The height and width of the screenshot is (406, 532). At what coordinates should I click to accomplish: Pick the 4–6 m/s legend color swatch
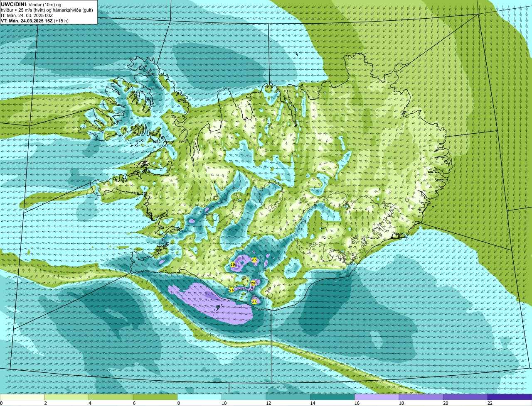[x=111, y=397]
